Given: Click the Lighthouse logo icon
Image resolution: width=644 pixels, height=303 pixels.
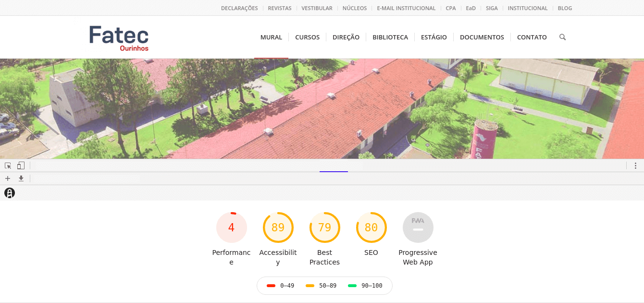Looking at the screenshot, I should pos(10,193).
